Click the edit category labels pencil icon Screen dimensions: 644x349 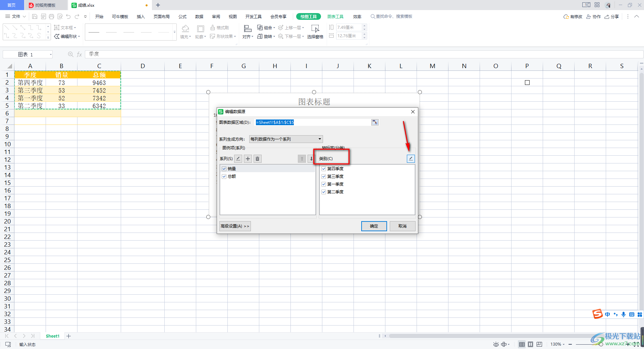(x=411, y=159)
